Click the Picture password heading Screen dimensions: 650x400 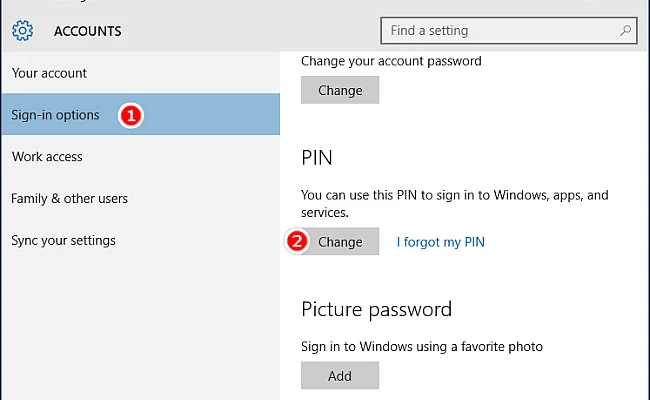tap(376, 310)
